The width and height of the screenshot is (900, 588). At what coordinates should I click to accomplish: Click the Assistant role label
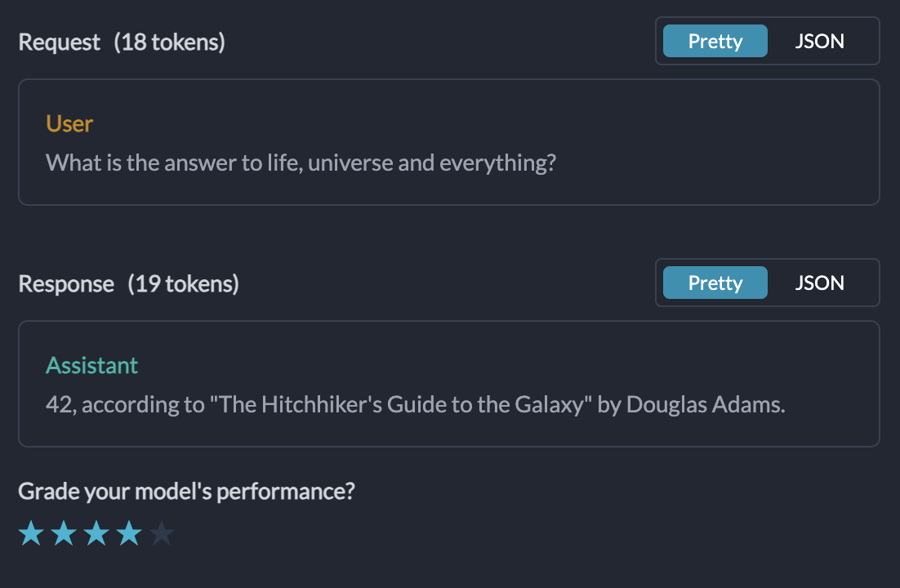coord(91,365)
